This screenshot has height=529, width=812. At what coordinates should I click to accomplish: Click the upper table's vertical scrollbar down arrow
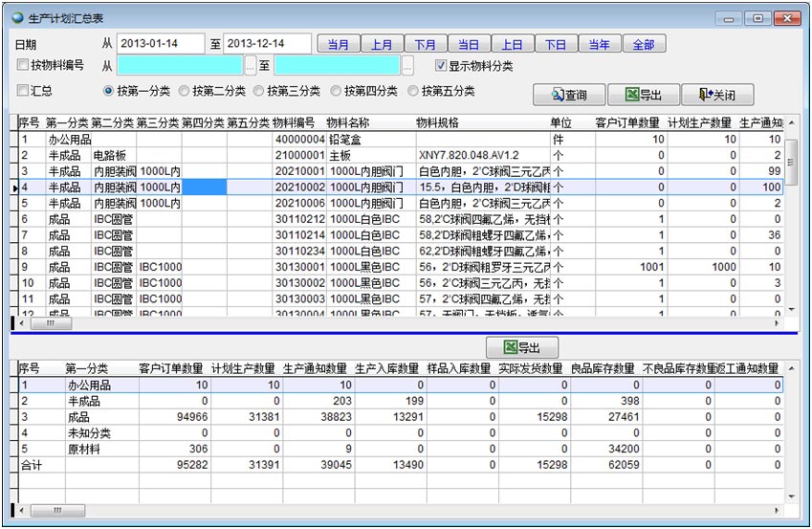791,310
